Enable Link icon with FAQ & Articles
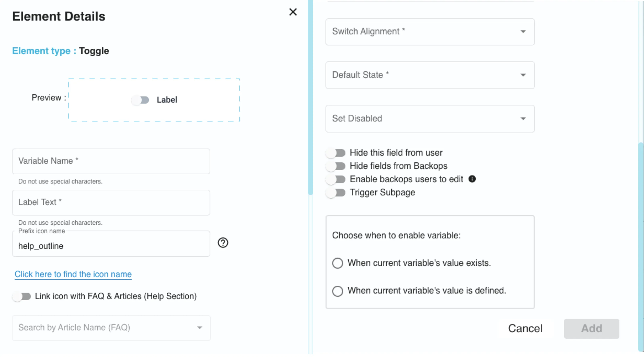This screenshot has width=644, height=359. click(22, 296)
